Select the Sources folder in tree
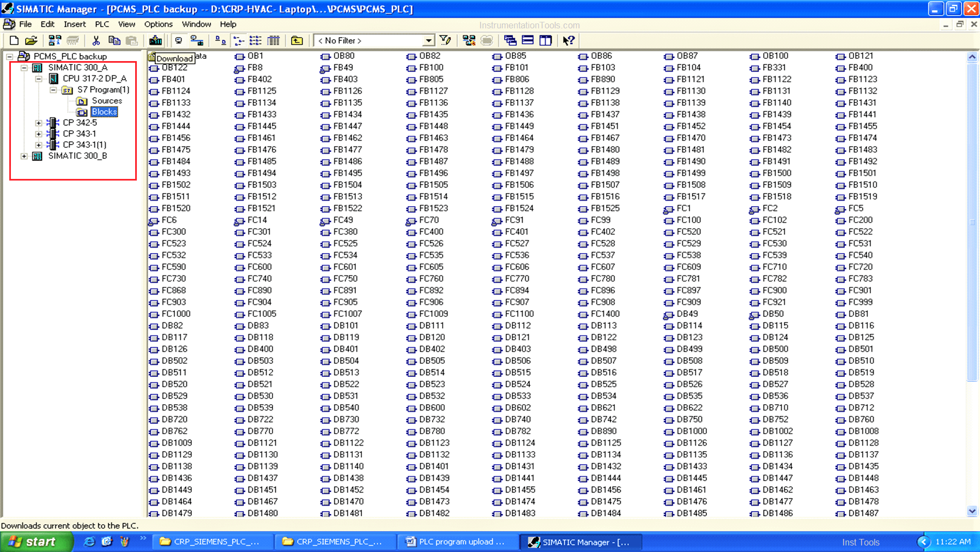The height and width of the screenshot is (552, 980). [x=107, y=101]
